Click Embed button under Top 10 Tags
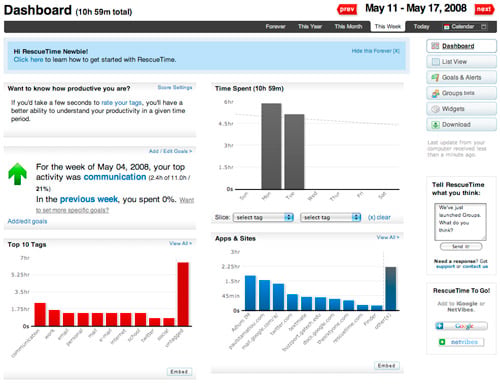The width and height of the screenshot is (500, 385). (179, 372)
